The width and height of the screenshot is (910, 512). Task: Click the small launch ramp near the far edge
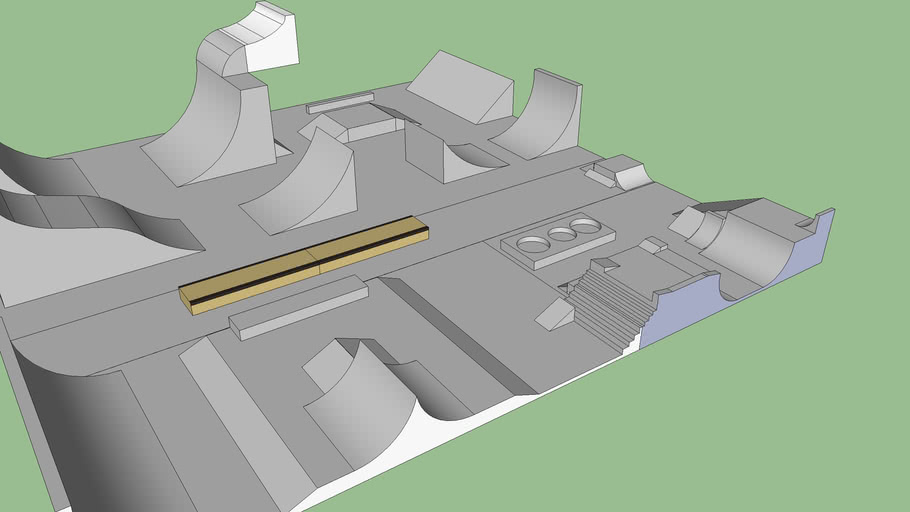626,172
